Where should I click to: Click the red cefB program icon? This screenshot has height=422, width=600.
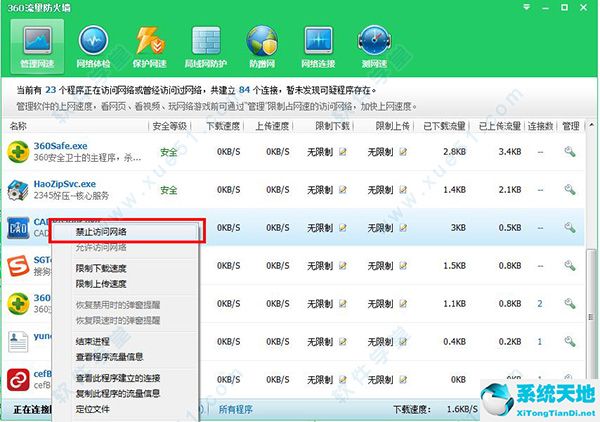click(18, 380)
